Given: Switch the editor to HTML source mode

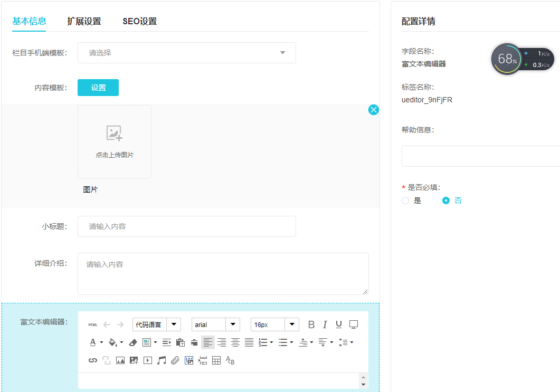Looking at the screenshot, I should coord(93,324).
